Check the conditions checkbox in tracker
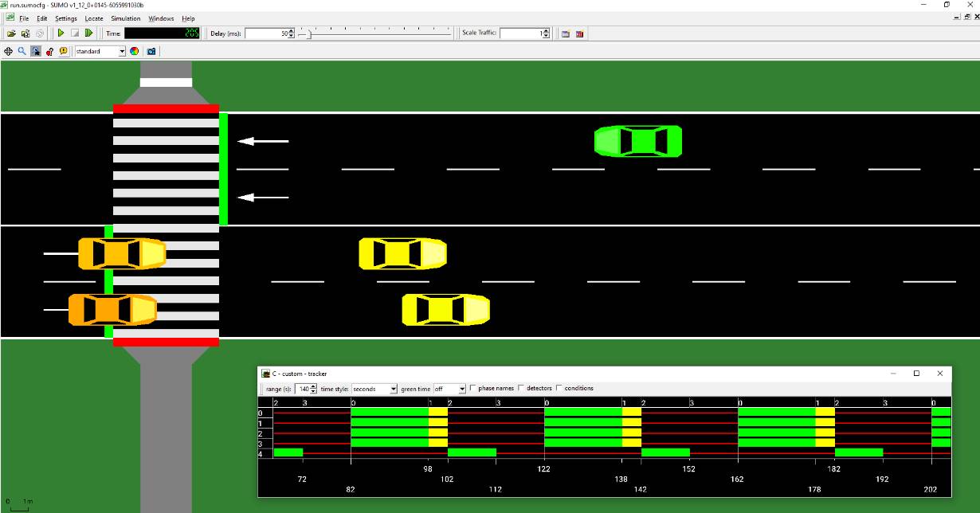The width and height of the screenshot is (980, 513). tap(559, 388)
